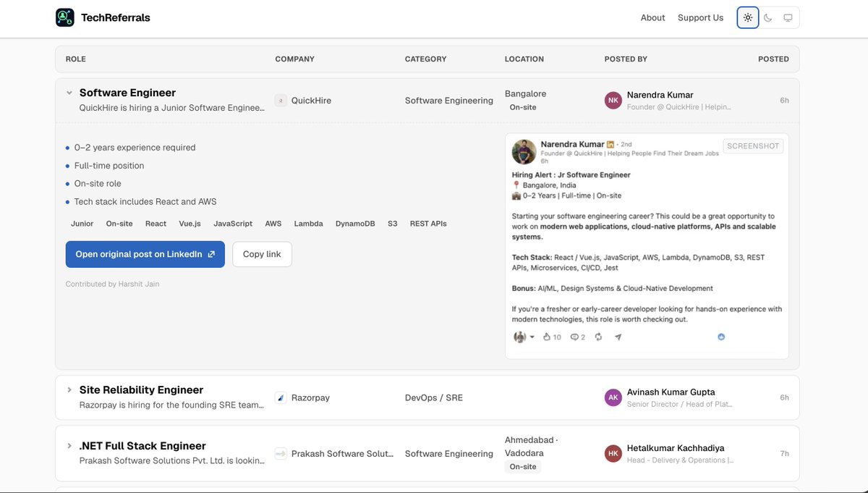868x493 pixels.
Task: Click the AWS tag
Action: click(x=273, y=224)
